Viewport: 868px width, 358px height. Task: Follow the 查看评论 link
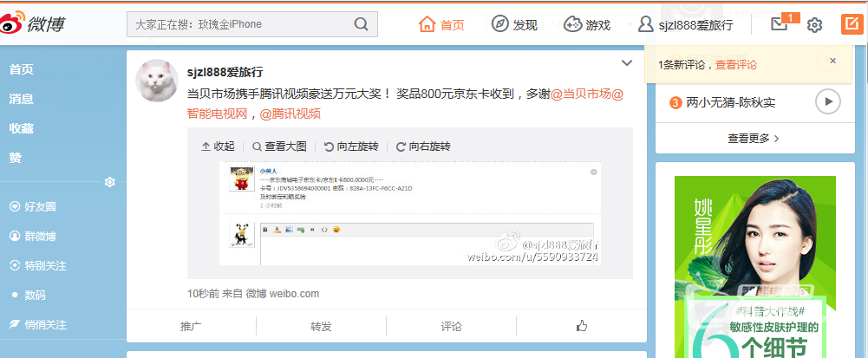pyautogui.click(x=735, y=65)
